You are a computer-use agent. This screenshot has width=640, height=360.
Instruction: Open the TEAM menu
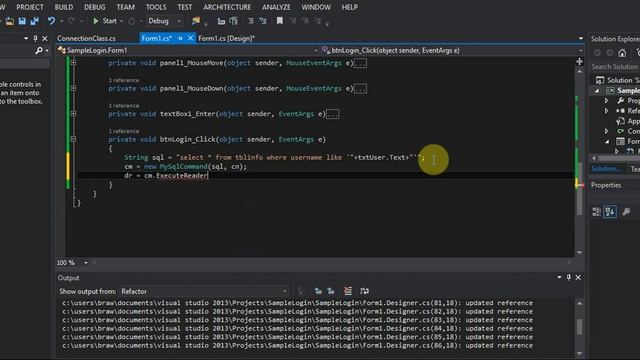(125, 7)
